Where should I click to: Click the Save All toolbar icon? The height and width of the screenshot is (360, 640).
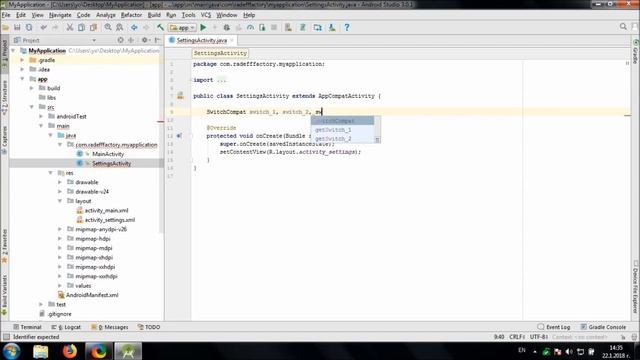pyautogui.click(x=17, y=27)
